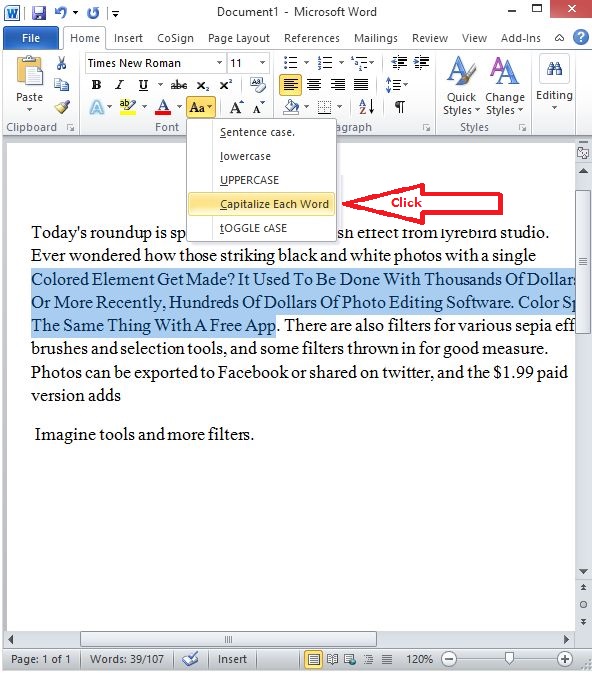Click the Increase Indent icon
Screen dimensions: 592x673
click(421, 63)
